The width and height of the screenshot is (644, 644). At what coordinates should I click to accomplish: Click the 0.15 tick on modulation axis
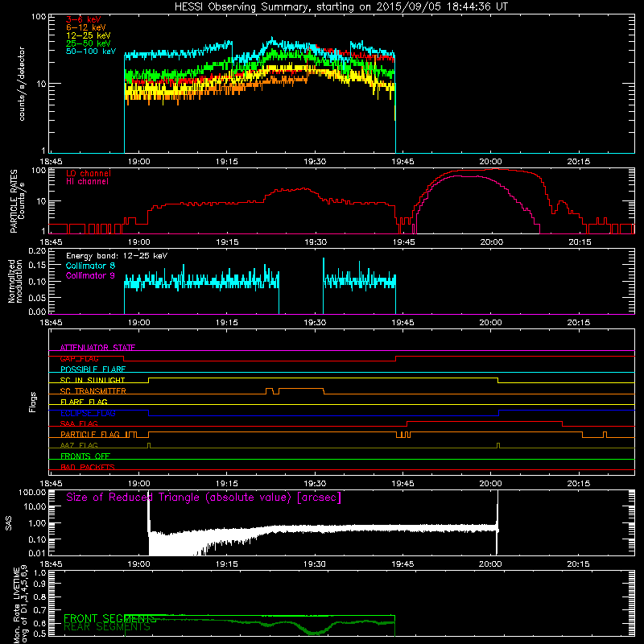tap(37, 266)
